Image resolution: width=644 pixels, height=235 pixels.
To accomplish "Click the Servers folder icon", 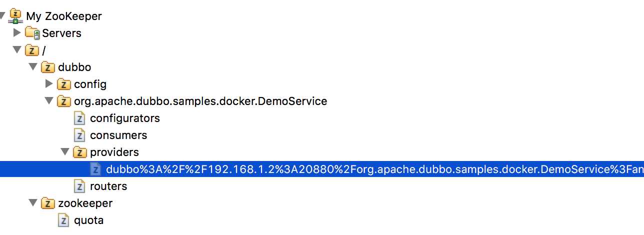I will (x=32, y=33).
